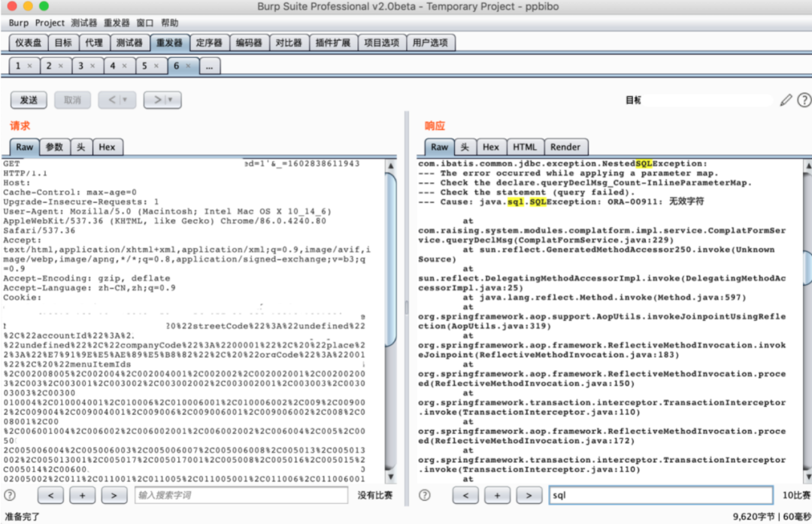This screenshot has width=812, height=524.
Task: Click response search field containing sql
Action: [661, 495]
